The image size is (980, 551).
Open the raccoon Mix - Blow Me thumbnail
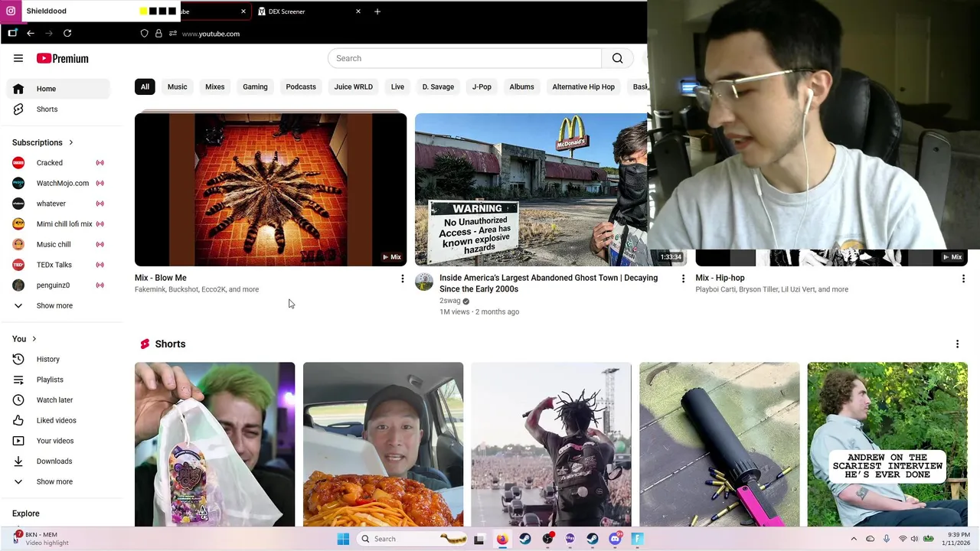tap(270, 190)
